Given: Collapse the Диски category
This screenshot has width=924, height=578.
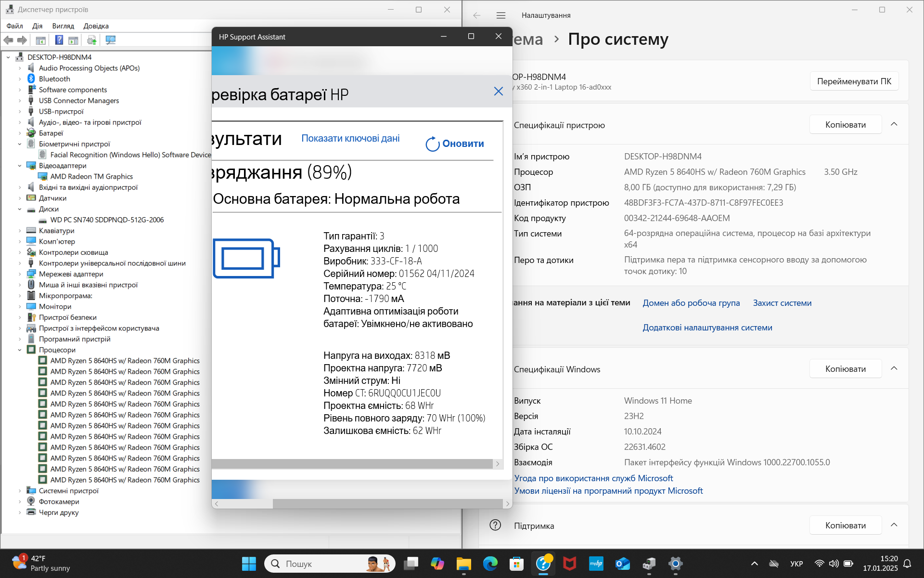Looking at the screenshot, I should click(x=20, y=209).
